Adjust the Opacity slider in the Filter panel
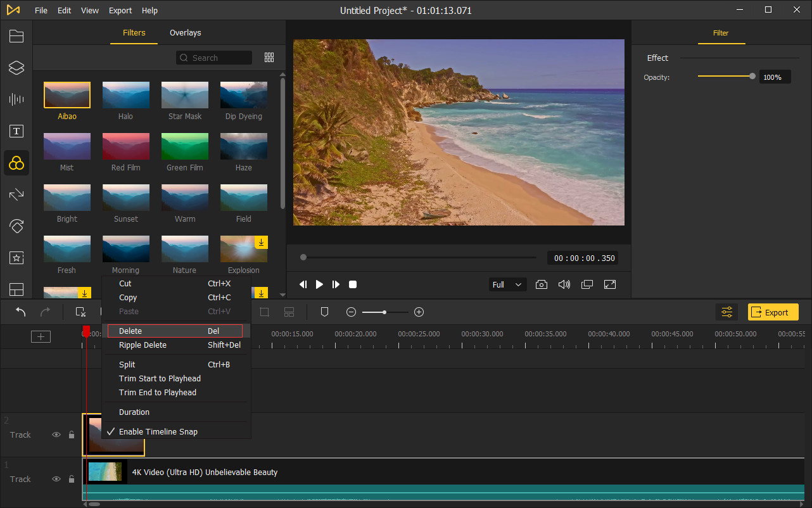The width and height of the screenshot is (812, 508). pos(752,76)
